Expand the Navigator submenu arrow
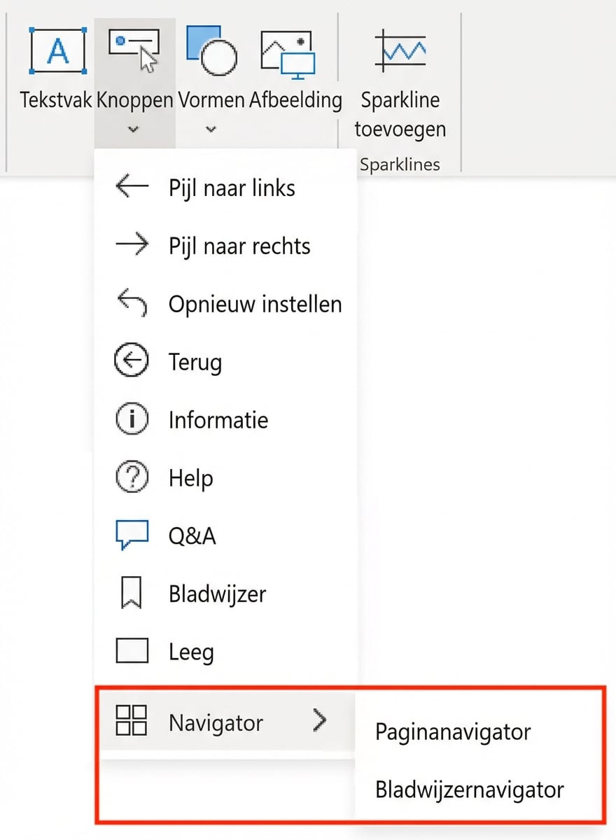Viewport: 616px width, 840px height. point(321,720)
